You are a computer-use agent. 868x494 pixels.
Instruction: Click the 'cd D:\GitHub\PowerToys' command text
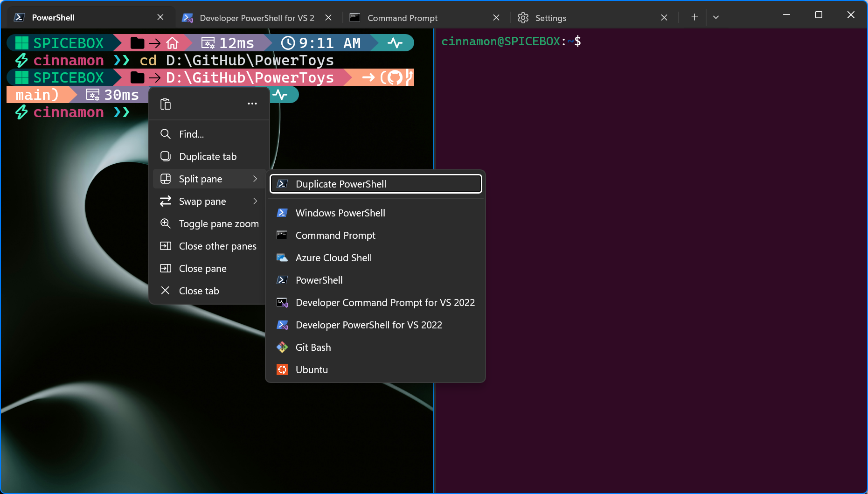tap(236, 60)
